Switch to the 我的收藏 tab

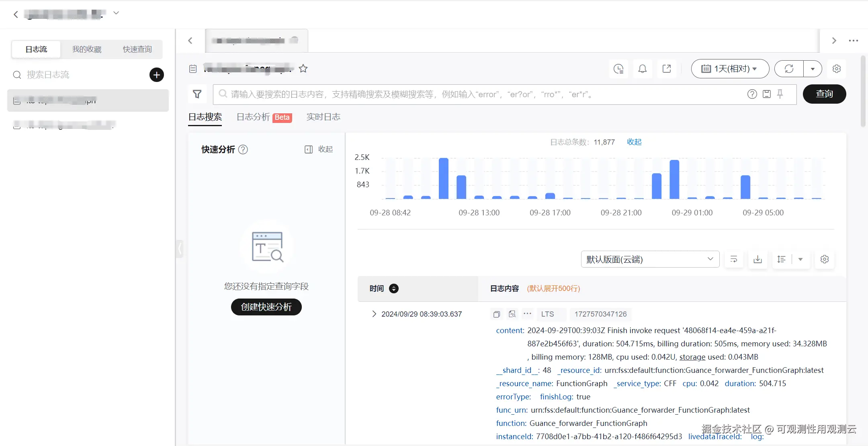click(87, 49)
